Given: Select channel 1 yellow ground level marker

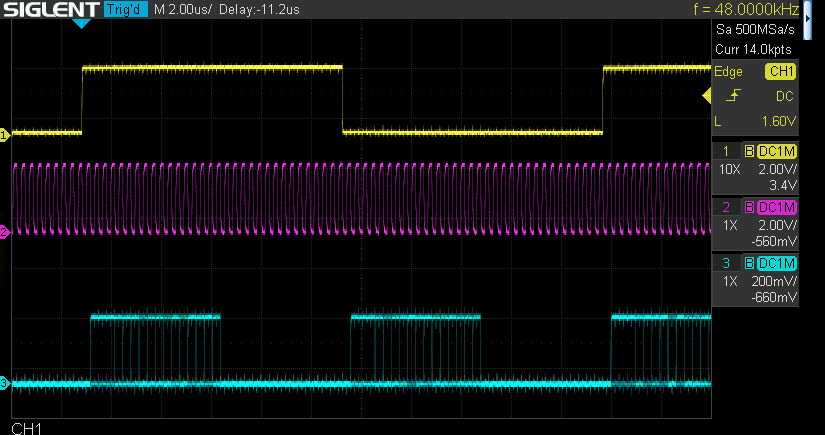Looking at the screenshot, I should (5, 134).
